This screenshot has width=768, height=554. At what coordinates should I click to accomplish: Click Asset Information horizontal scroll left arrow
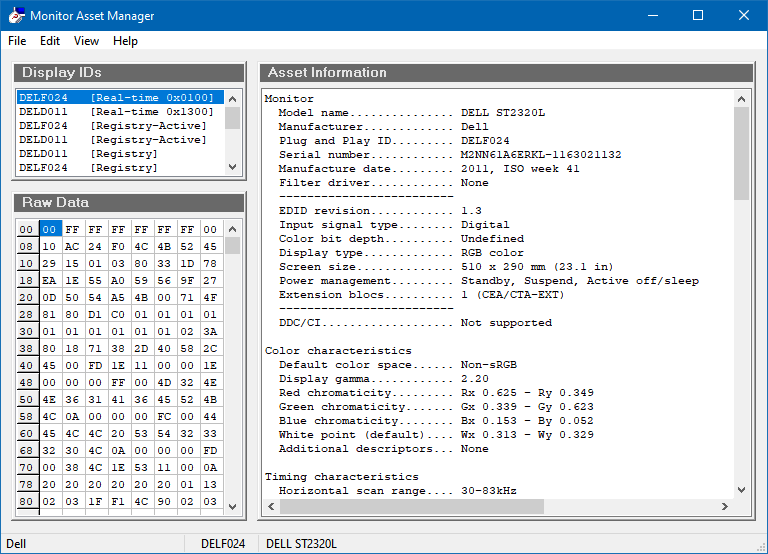click(271, 506)
